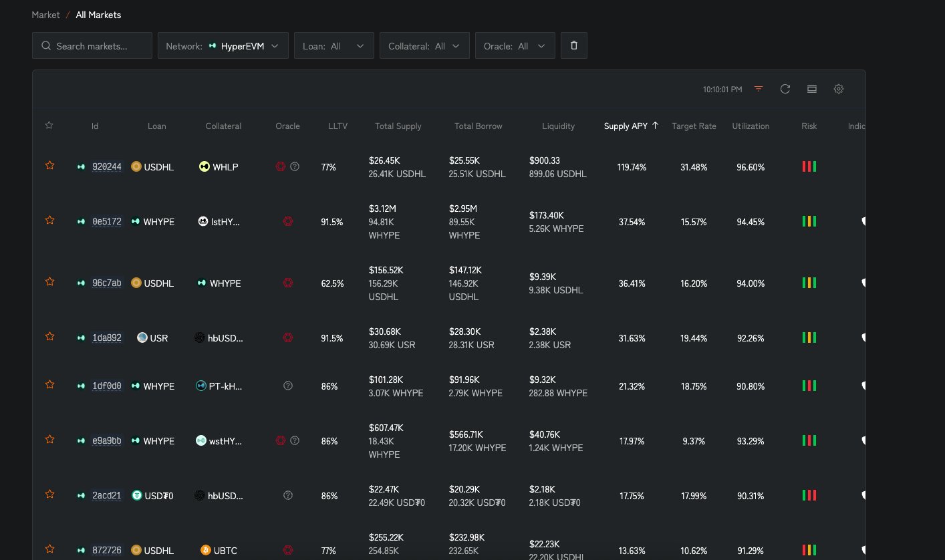945x560 pixels.
Task: Refresh the markets table
Action: click(x=785, y=89)
